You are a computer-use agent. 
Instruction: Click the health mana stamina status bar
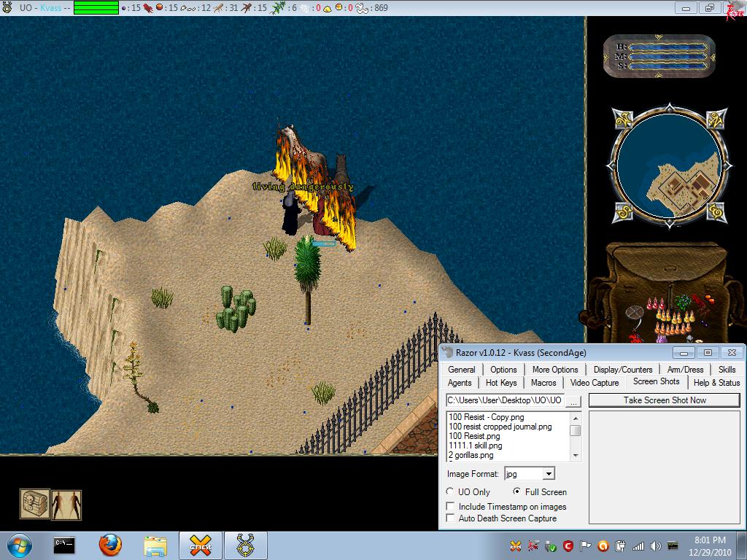[x=659, y=56]
